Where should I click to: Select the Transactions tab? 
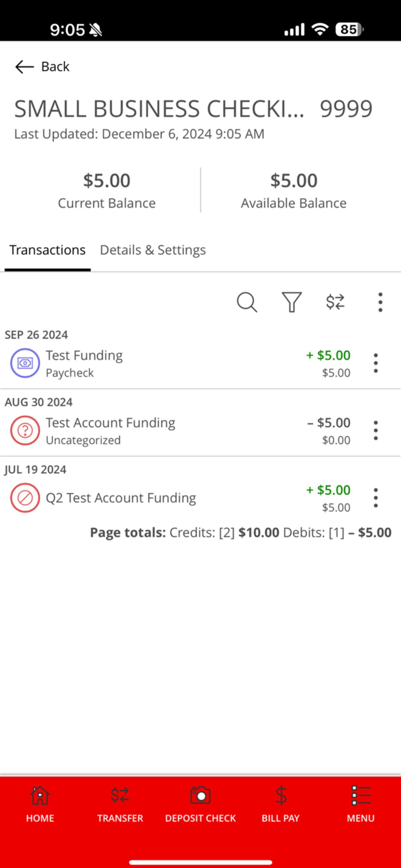[47, 250]
